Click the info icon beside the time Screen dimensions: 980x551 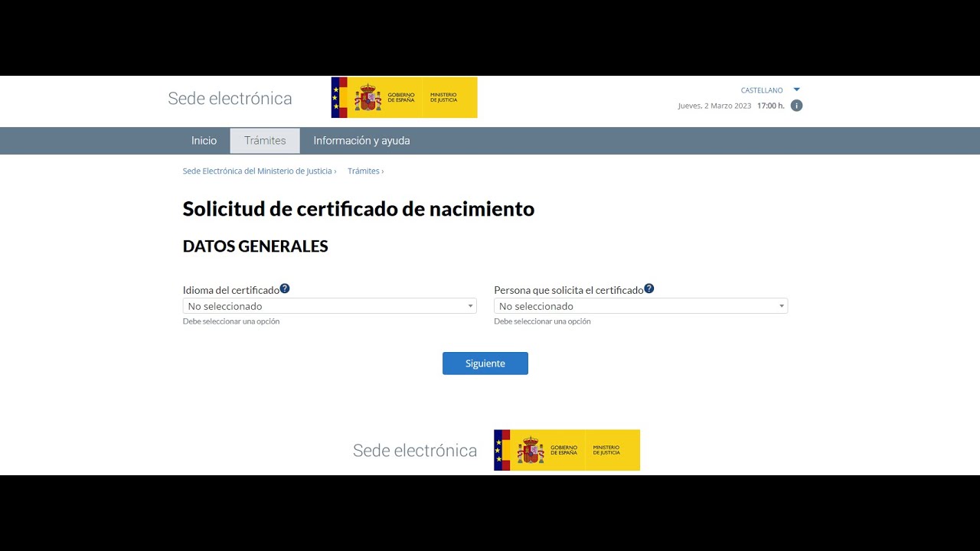pyautogui.click(x=796, y=106)
